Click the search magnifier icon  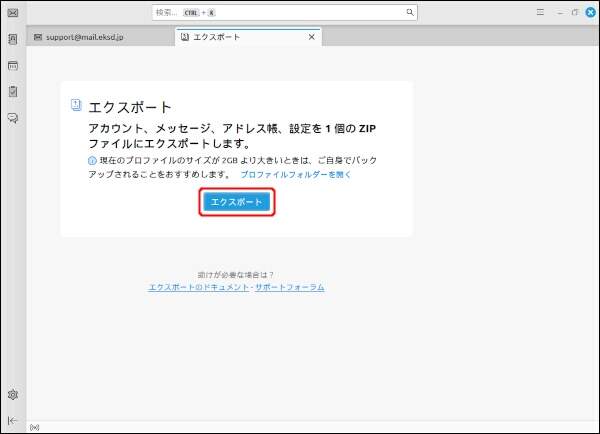click(409, 12)
